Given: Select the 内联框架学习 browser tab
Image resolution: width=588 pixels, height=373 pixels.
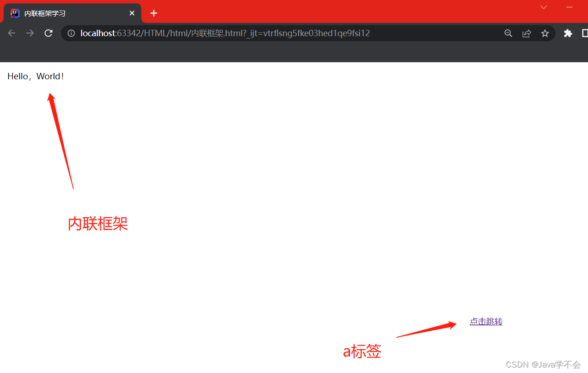Looking at the screenshot, I should (x=72, y=13).
